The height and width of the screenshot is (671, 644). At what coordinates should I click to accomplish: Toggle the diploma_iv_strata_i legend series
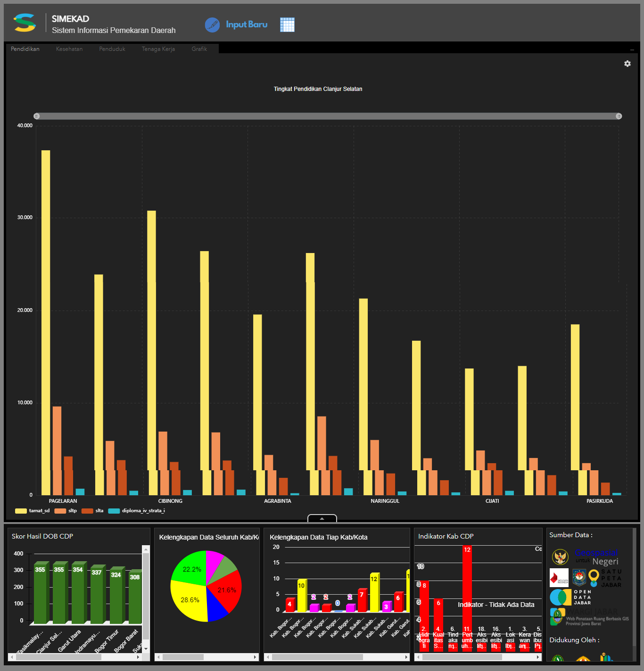coord(137,511)
